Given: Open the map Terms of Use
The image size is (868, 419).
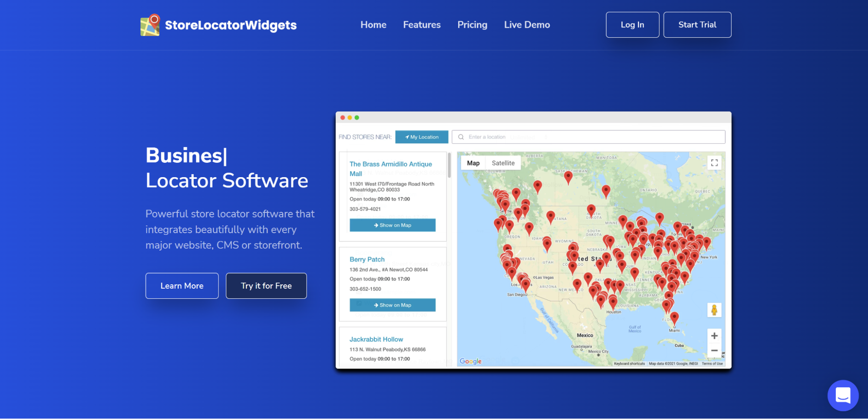Looking at the screenshot, I should (x=712, y=364).
